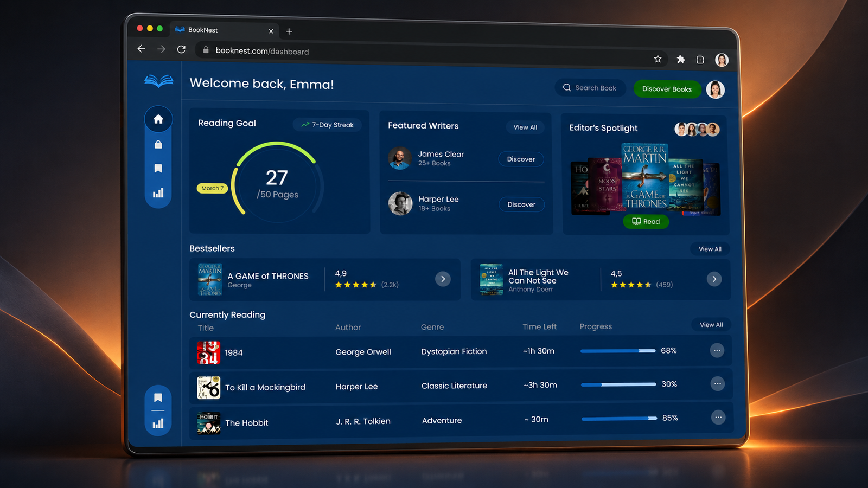View all Bestsellers
The width and height of the screenshot is (868, 488).
click(710, 249)
